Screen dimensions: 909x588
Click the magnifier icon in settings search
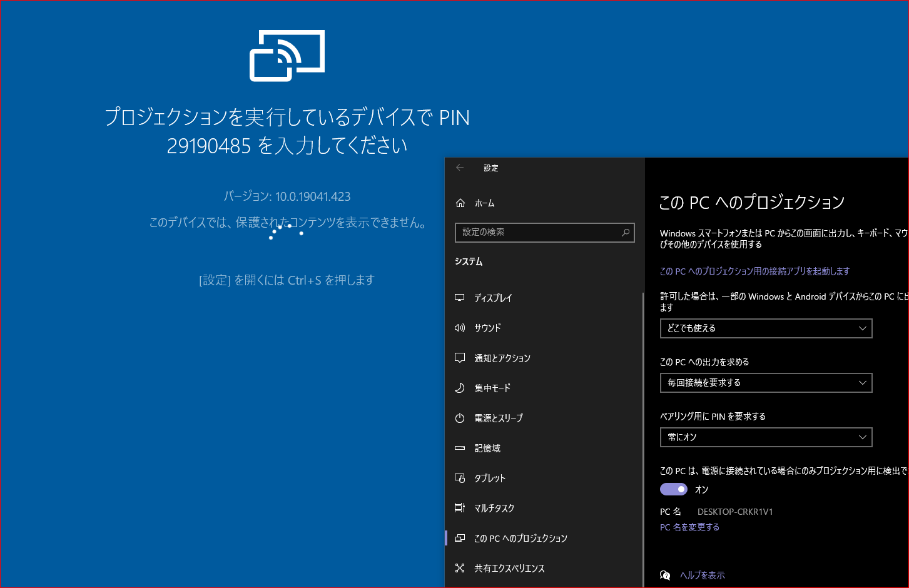[626, 232]
